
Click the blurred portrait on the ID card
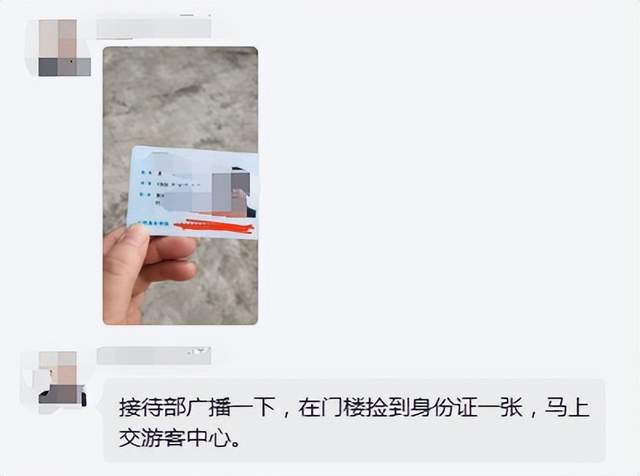tap(234, 193)
